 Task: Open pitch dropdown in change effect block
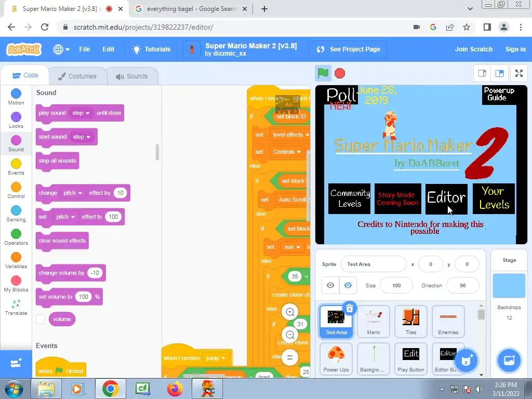click(x=73, y=193)
